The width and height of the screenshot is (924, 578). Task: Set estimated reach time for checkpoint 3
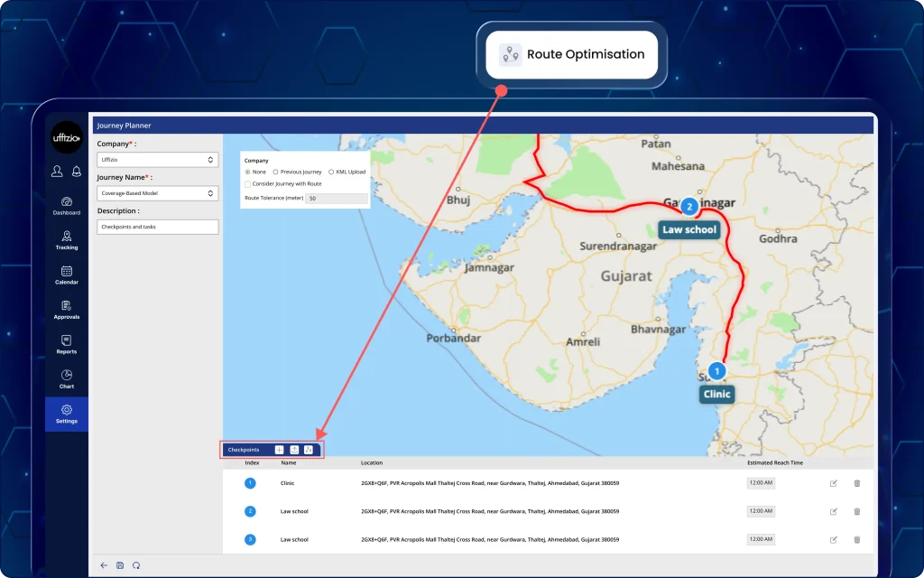pyautogui.click(x=761, y=540)
